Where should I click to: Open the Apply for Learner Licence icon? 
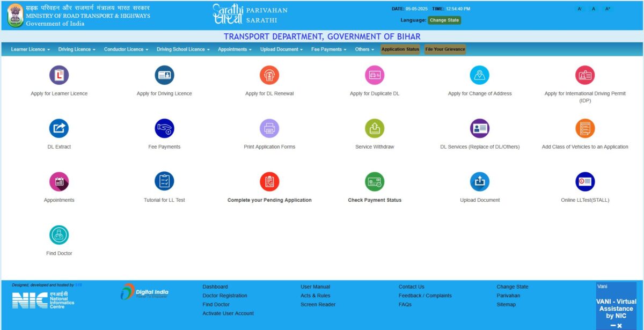pyautogui.click(x=59, y=75)
